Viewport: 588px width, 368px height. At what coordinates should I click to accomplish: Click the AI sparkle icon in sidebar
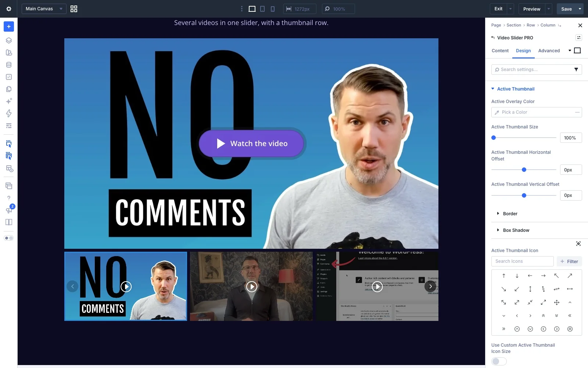9,101
